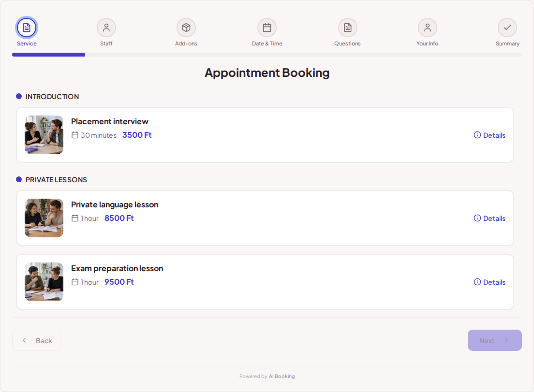534x392 pixels.
Task: Choose the Exam preparation lesson title
Action: tap(117, 268)
